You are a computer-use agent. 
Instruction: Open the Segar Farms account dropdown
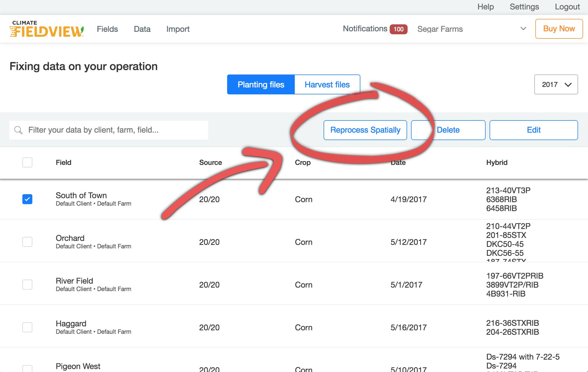click(440, 29)
